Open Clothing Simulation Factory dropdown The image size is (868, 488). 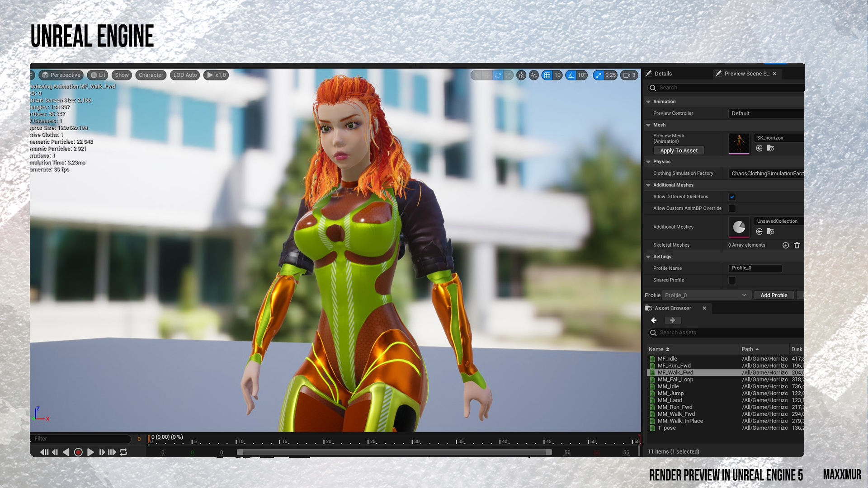pyautogui.click(x=766, y=174)
